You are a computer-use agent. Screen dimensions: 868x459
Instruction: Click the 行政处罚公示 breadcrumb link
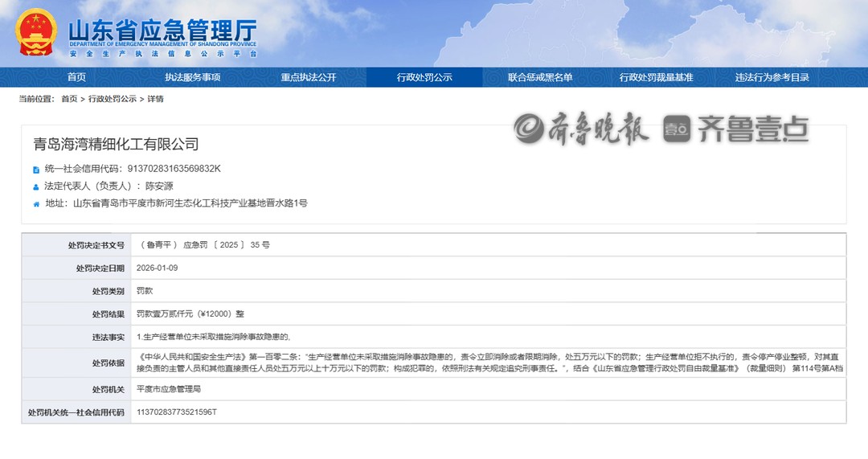pyautogui.click(x=113, y=99)
